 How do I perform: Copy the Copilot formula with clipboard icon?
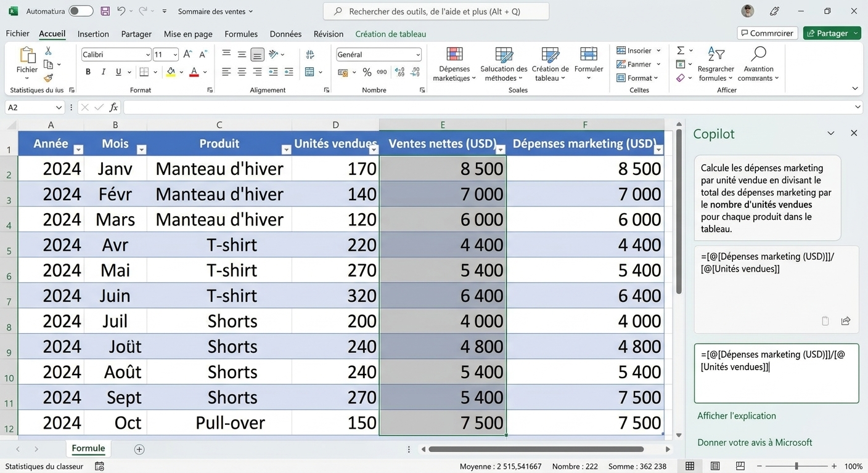[825, 321]
